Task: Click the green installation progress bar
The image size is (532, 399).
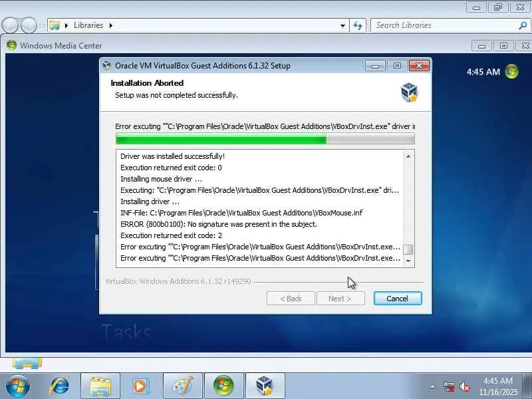Action: tap(265, 139)
